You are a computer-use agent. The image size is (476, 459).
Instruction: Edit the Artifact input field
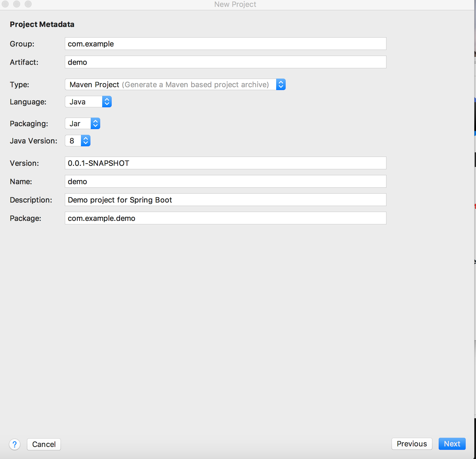(225, 62)
